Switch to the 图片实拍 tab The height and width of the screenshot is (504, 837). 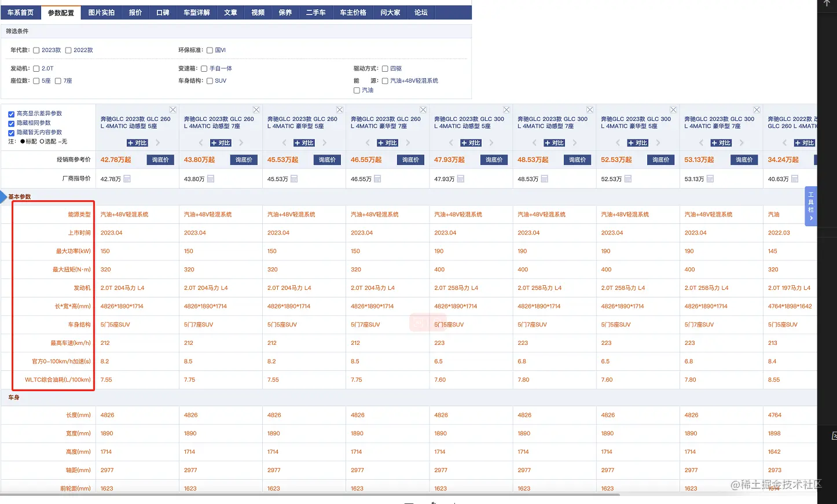[x=101, y=12]
